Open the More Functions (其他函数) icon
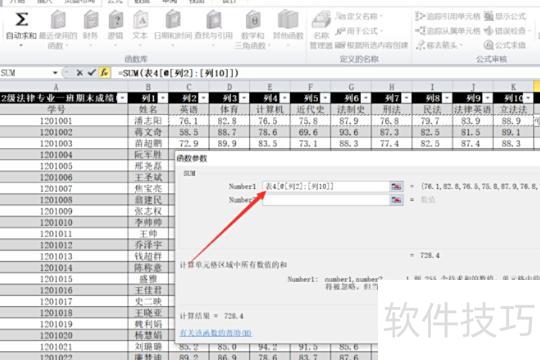The image size is (540, 360). (x=288, y=20)
